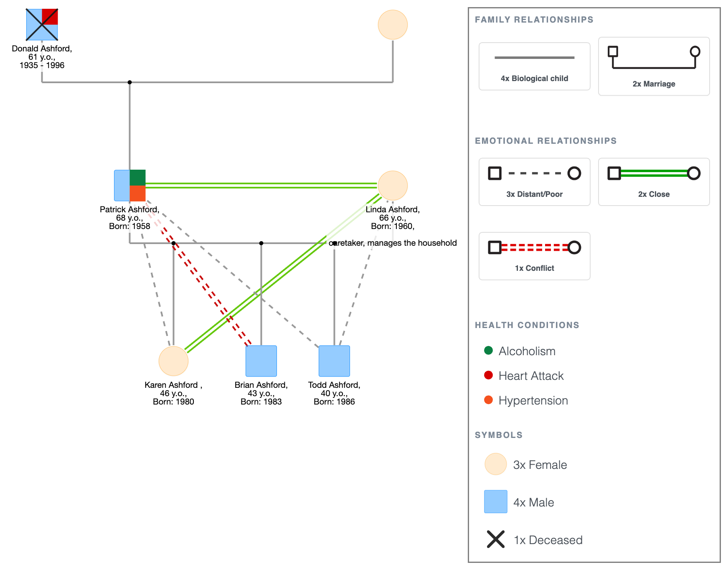Click the Distant/Poor relationship legend card

point(535,182)
